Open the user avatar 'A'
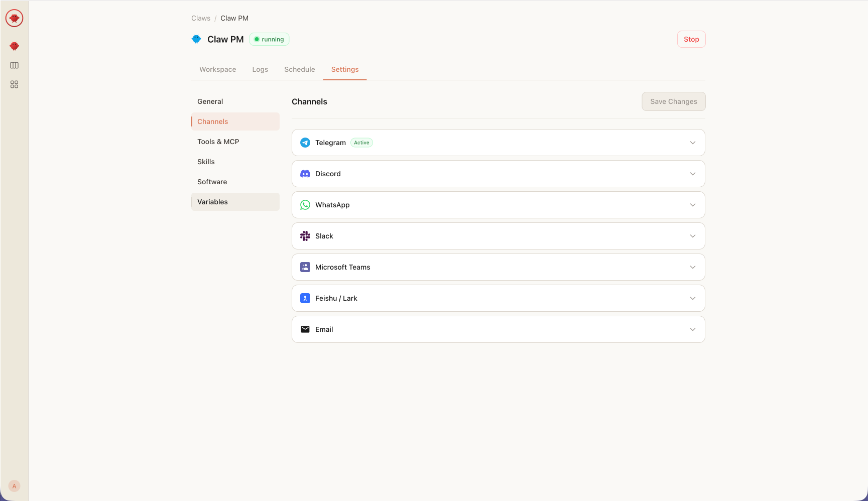 tap(14, 486)
